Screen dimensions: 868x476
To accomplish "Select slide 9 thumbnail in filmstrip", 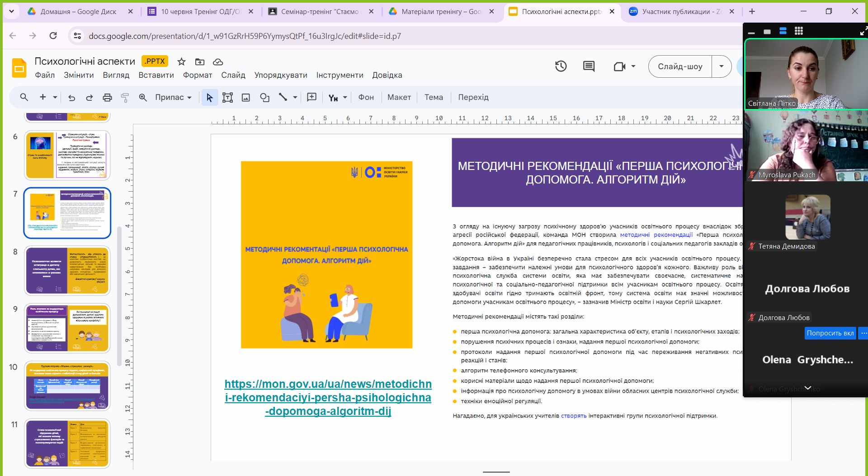I will pos(67,328).
